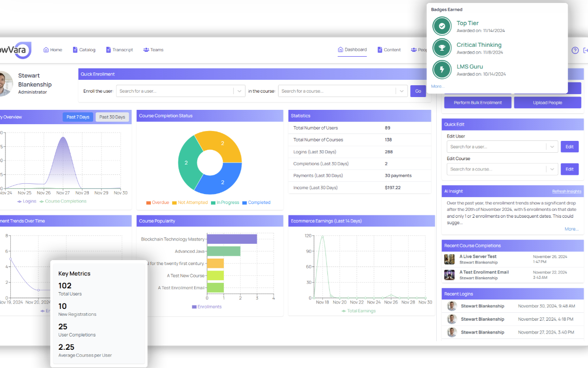Click the LMS Guru lightning badge icon
This screenshot has height=368, width=588.
click(x=442, y=69)
